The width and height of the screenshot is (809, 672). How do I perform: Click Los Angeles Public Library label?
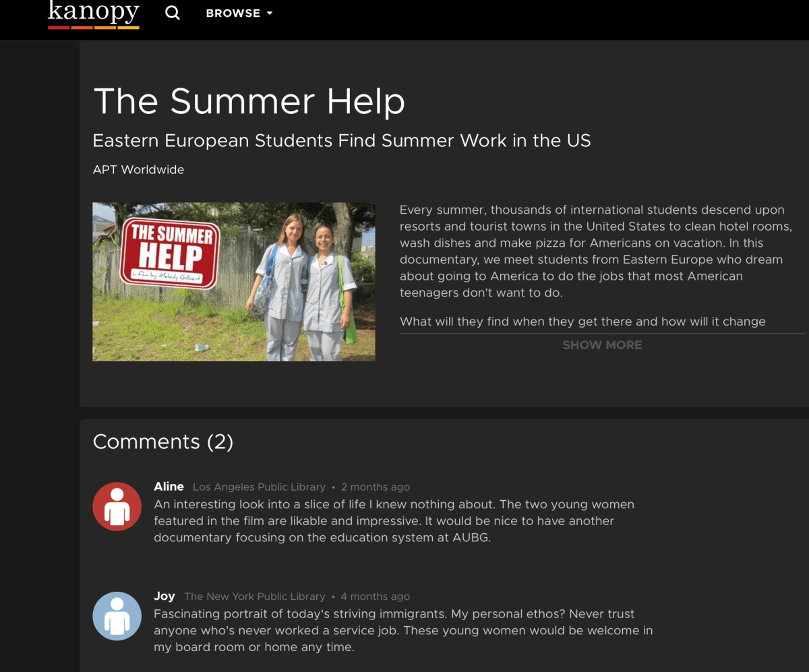click(259, 487)
